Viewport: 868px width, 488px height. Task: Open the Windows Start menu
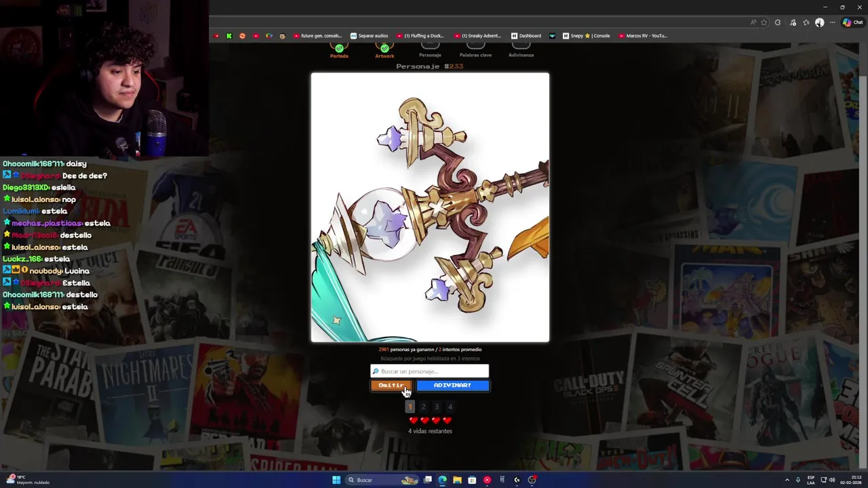pyautogui.click(x=336, y=480)
